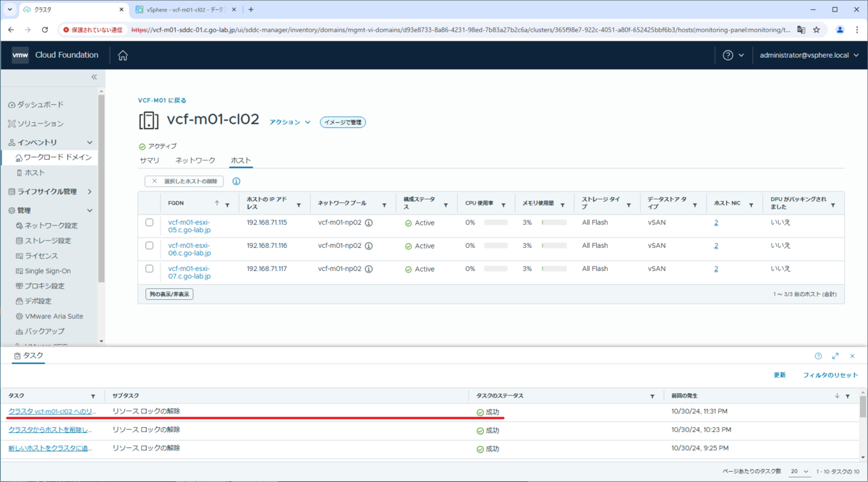Click the Tasks panel vertical scrollbar
The width and height of the screenshot is (868, 482).
863,407
